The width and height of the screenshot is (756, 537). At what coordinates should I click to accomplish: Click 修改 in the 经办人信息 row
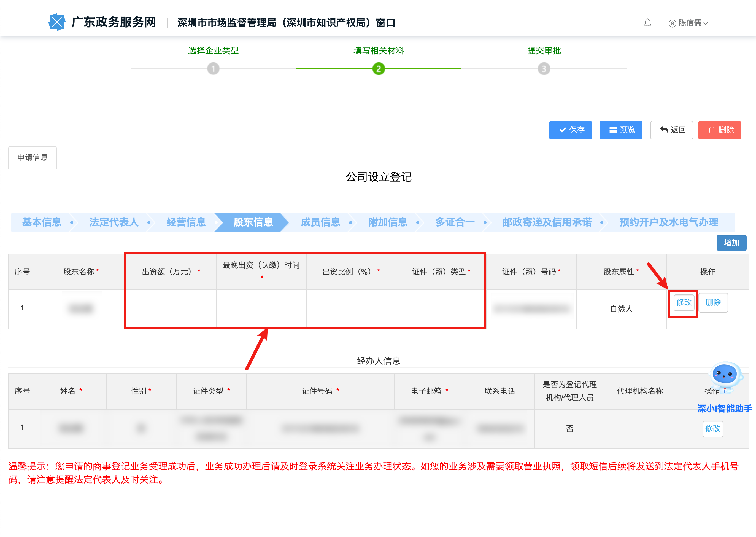coord(713,429)
